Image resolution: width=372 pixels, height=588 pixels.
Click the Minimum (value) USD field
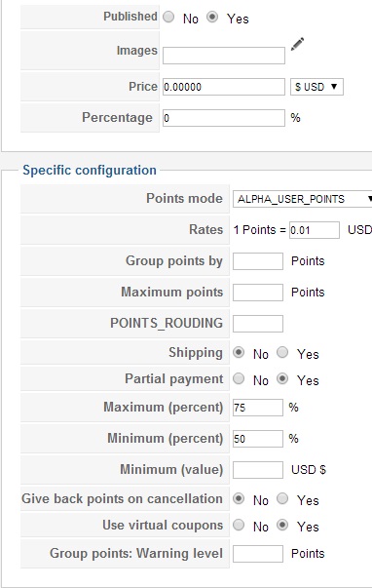pyautogui.click(x=258, y=469)
